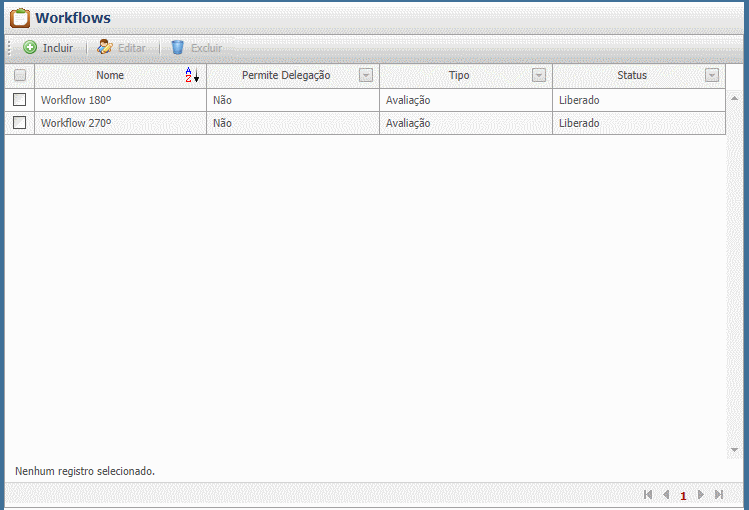
Task: Open the Tipo column filter dropdown
Action: coord(539,75)
